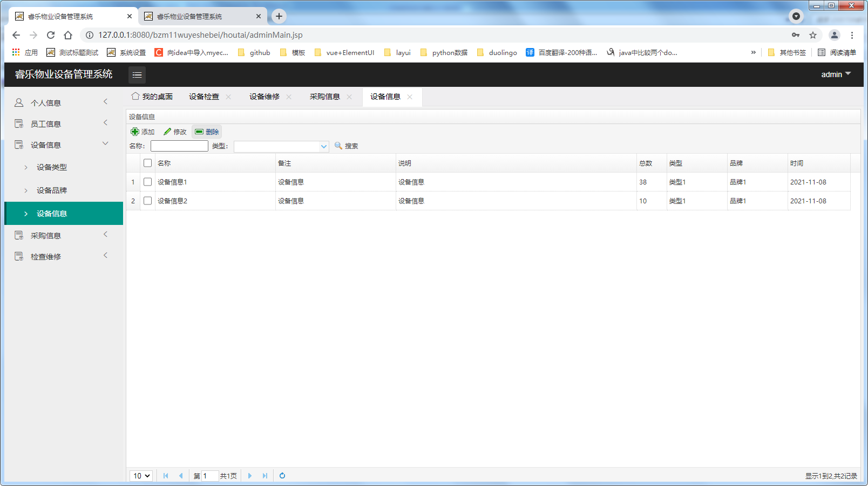
Task: Open the 阅读清单 reading list
Action: pos(837,52)
